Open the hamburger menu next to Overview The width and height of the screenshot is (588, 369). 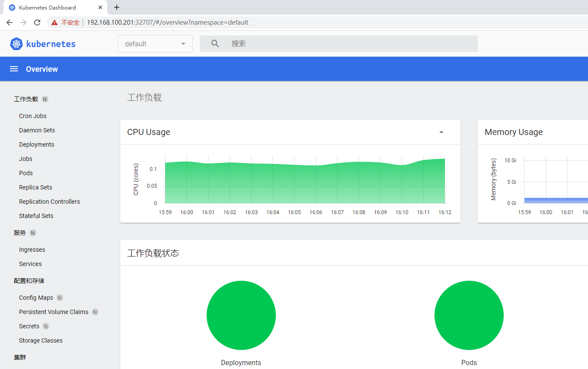(x=14, y=69)
